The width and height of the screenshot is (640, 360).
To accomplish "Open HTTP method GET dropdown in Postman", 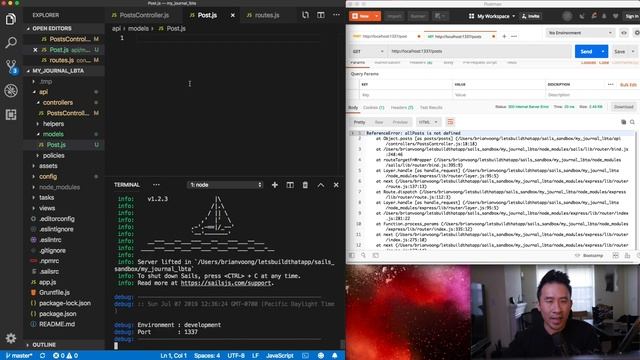I will pos(368,51).
